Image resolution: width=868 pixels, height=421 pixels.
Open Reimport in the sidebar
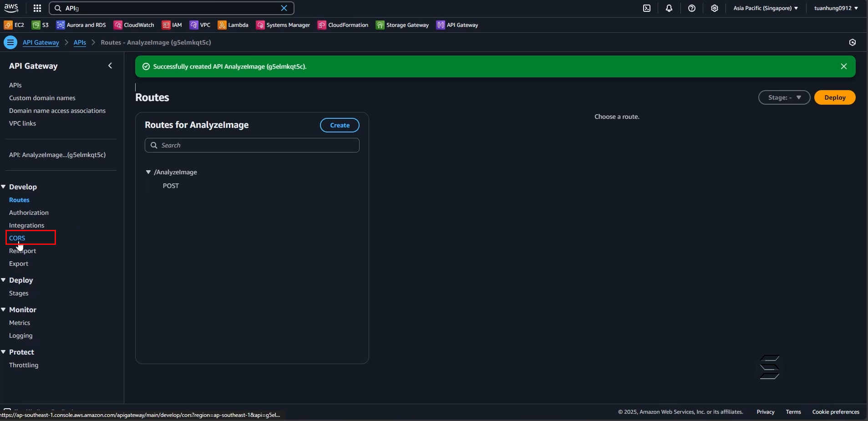click(22, 251)
